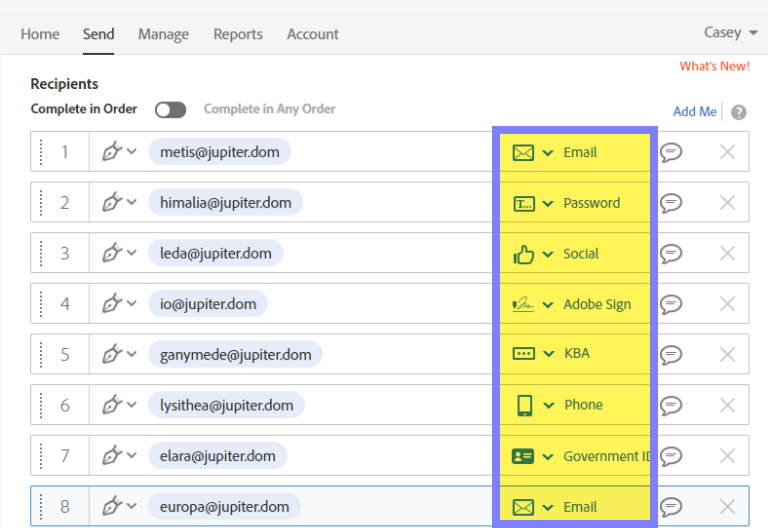Open private message bubble for ganymede@jupiter.dom
This screenshot has height=528, width=768.
(671, 355)
